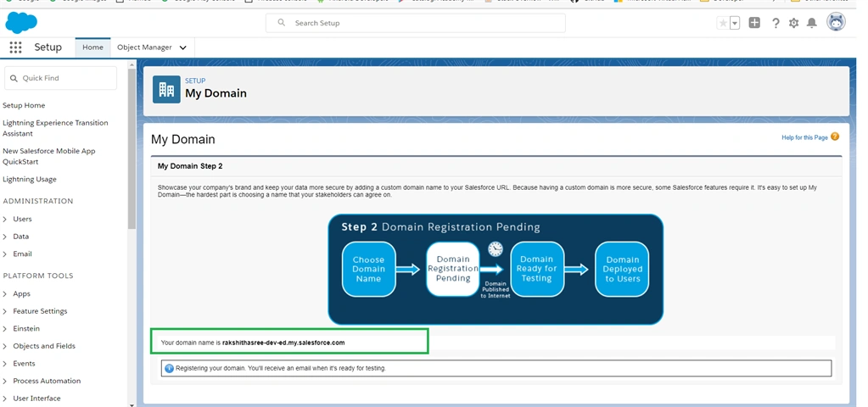Focus the Quick Find field

(x=61, y=78)
